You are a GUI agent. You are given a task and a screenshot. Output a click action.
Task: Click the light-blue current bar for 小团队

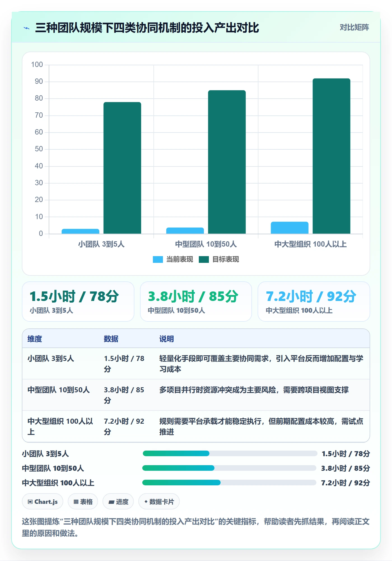(80, 231)
